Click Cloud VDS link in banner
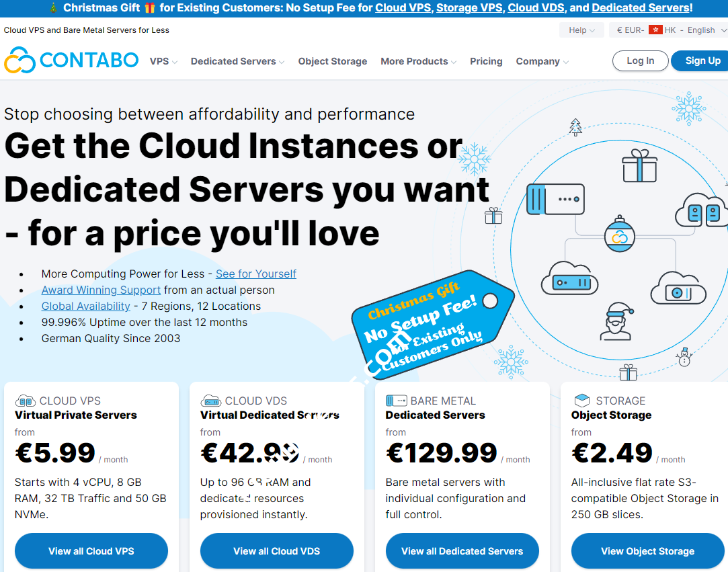 coord(536,8)
